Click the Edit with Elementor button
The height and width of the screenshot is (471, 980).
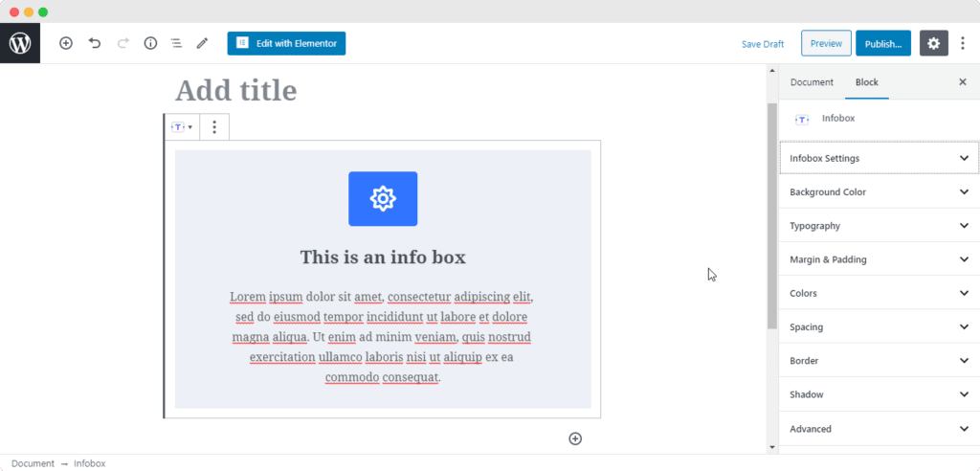(x=286, y=43)
